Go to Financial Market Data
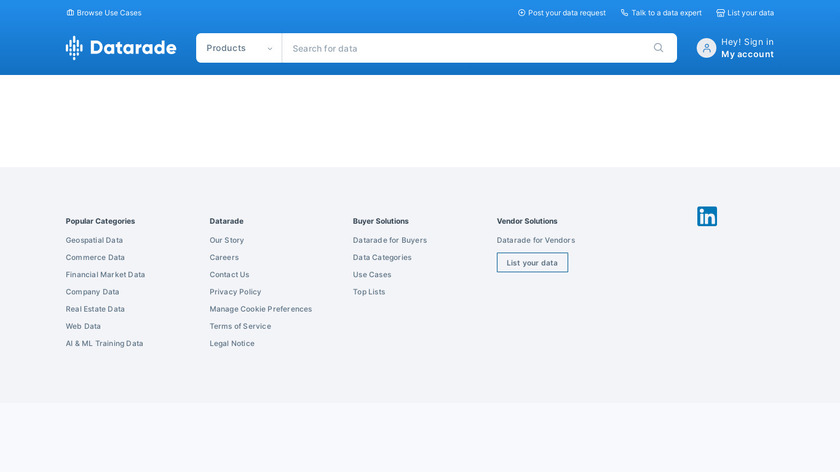This screenshot has height=472, width=840. coord(105,275)
